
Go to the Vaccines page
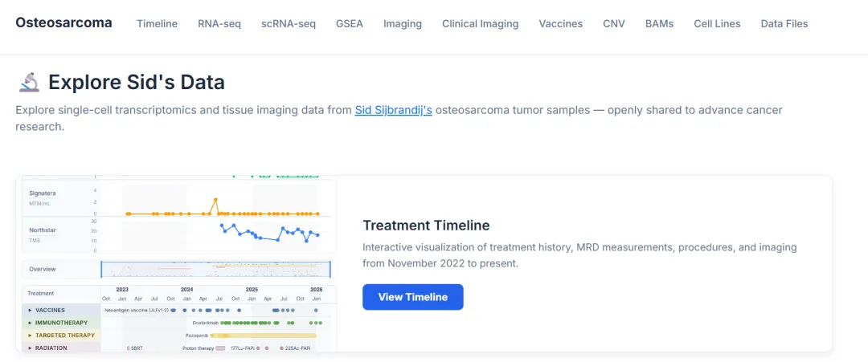click(561, 23)
